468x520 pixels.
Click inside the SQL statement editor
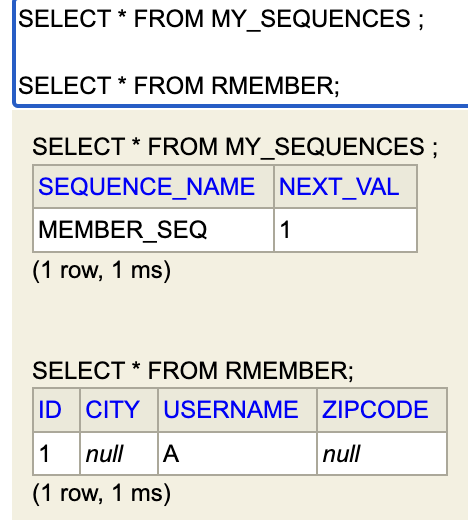coord(242,53)
